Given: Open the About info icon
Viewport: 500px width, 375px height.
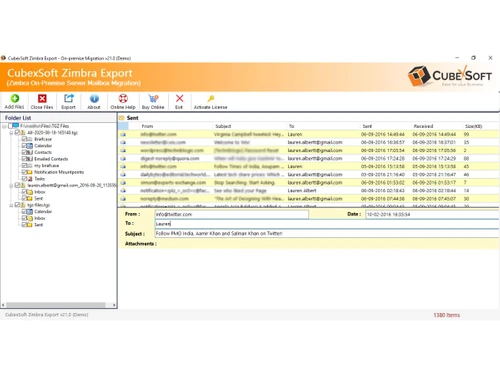Looking at the screenshot, I should [x=94, y=98].
